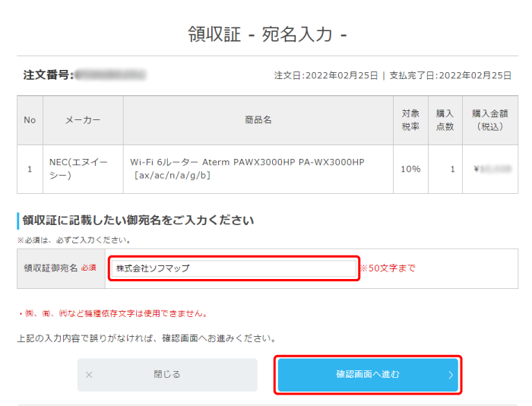The height and width of the screenshot is (406, 532).
Task: Click the 機種依存文字は使用できません warning text
Action: point(113,313)
